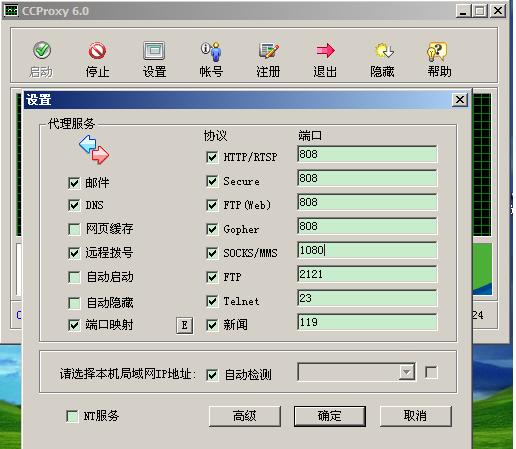The width and height of the screenshot is (516, 449).
Task: Uncheck the Secure protocol checkbox
Action: tap(212, 181)
